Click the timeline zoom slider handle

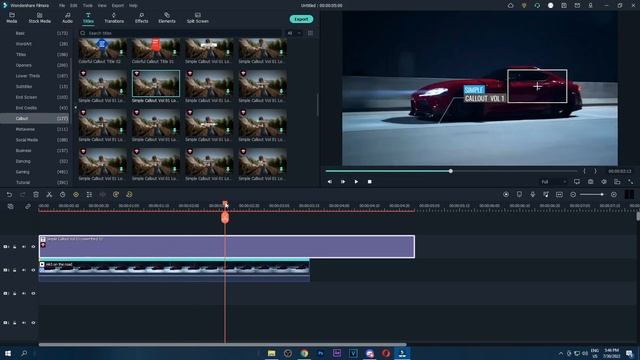[x=602, y=195]
